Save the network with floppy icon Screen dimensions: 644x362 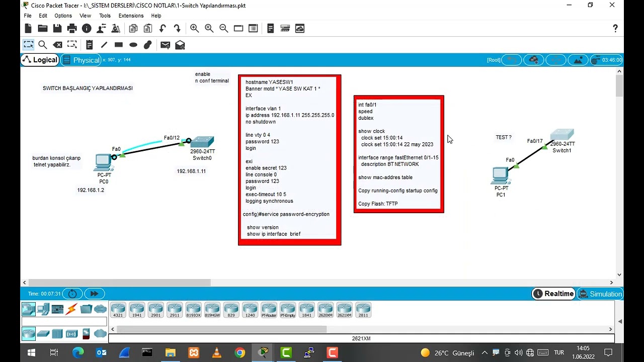point(57,29)
